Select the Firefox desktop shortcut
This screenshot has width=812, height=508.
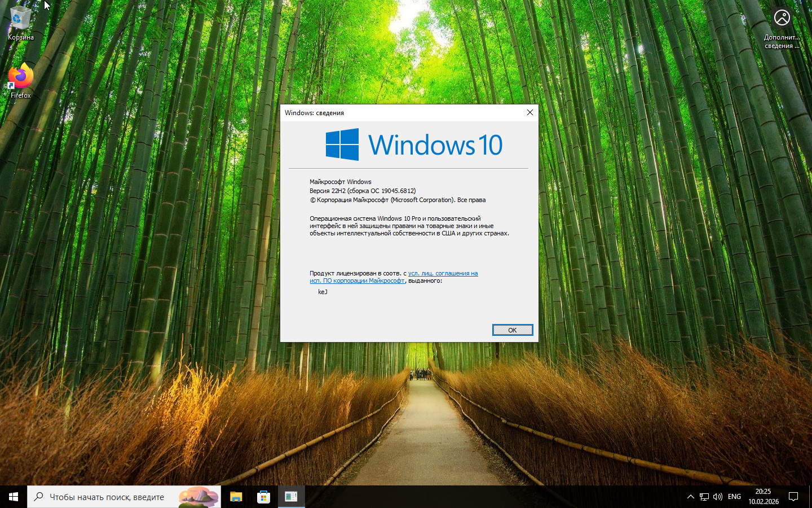20,80
